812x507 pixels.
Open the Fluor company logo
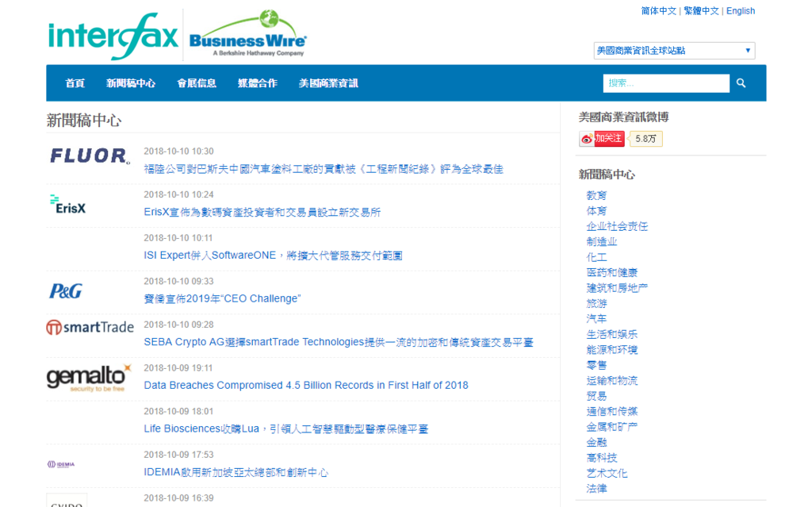click(90, 156)
